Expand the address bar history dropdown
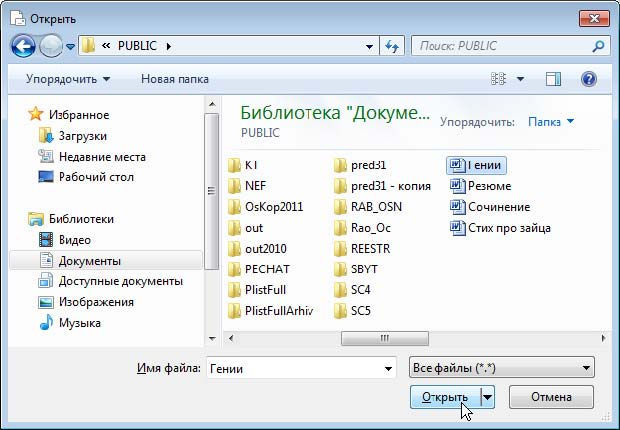 tap(369, 47)
